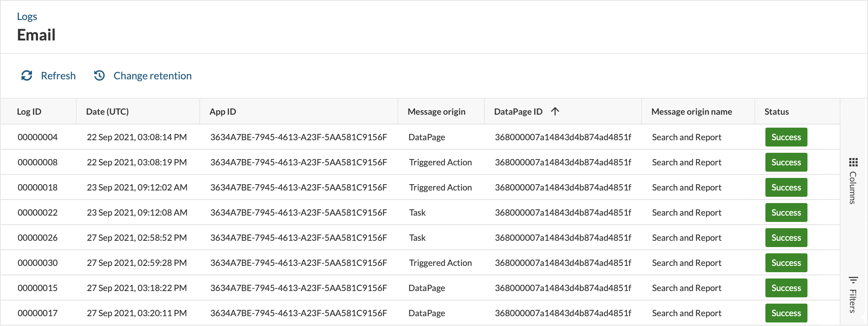868x326 pixels.
Task: Open the Filters side panel label
Action: tap(853, 301)
